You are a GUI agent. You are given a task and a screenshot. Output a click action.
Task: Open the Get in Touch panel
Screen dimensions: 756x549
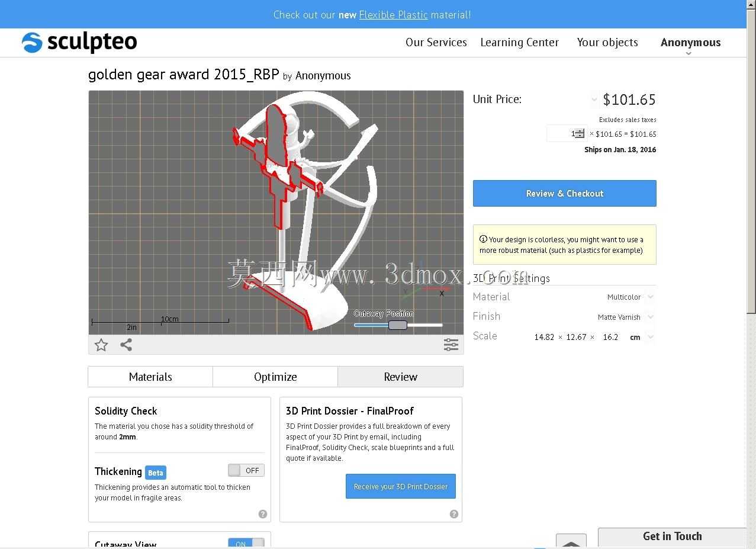coord(673,537)
